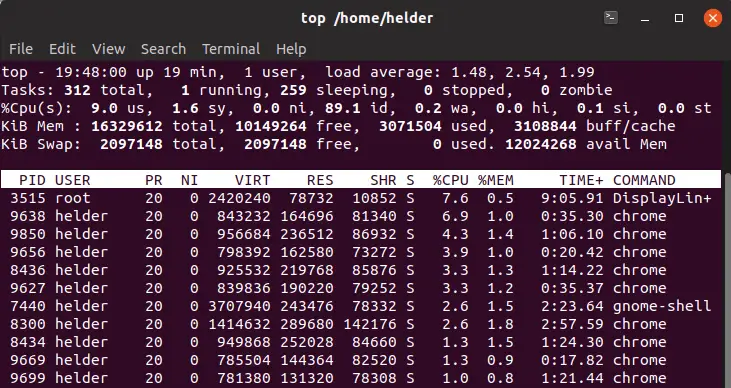
Task: Close the terminal with the orange X
Action: click(x=712, y=18)
